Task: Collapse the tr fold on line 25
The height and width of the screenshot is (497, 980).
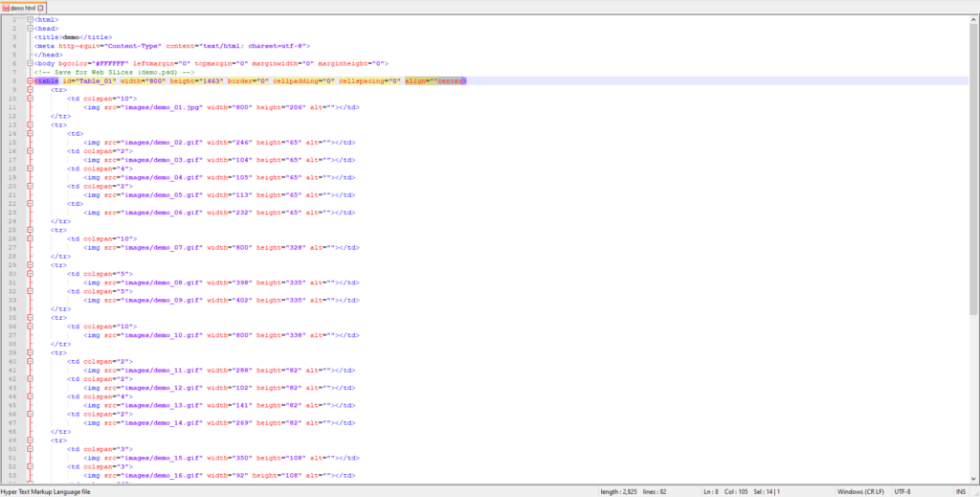Action: [x=30, y=230]
